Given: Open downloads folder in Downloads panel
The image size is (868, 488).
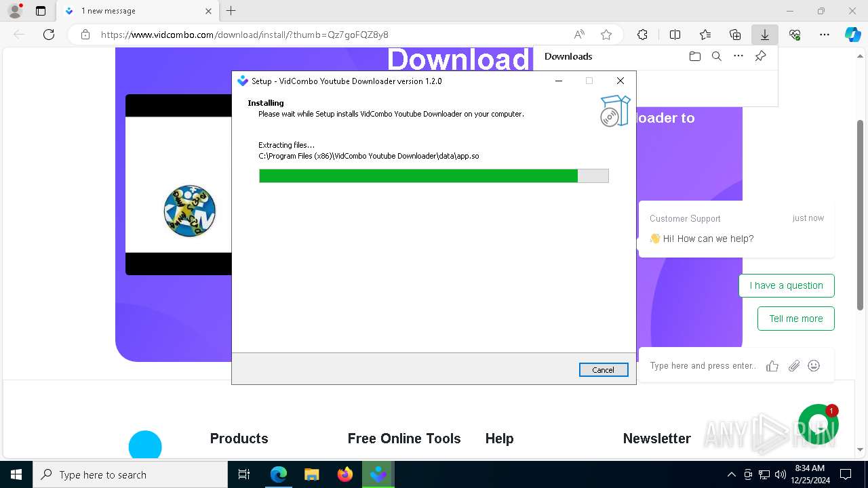Looking at the screenshot, I should click(x=694, y=56).
